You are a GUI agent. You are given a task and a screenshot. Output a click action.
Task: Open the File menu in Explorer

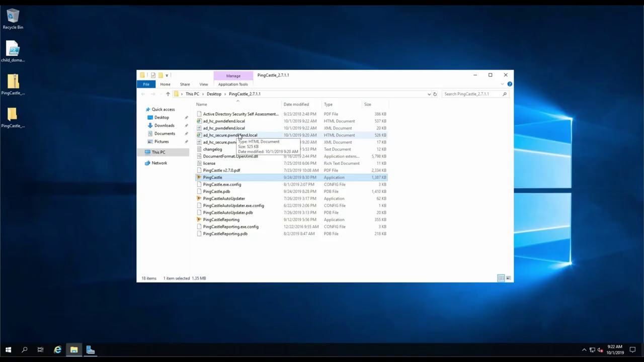(146, 84)
